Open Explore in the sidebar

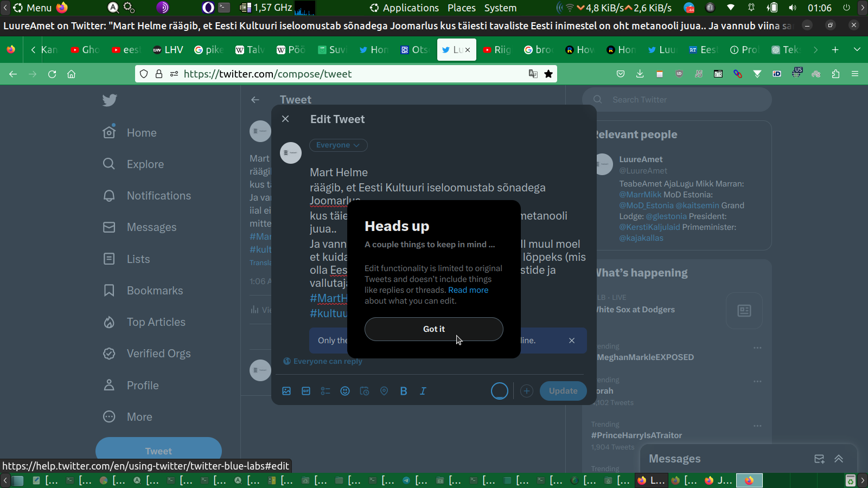coord(133,164)
